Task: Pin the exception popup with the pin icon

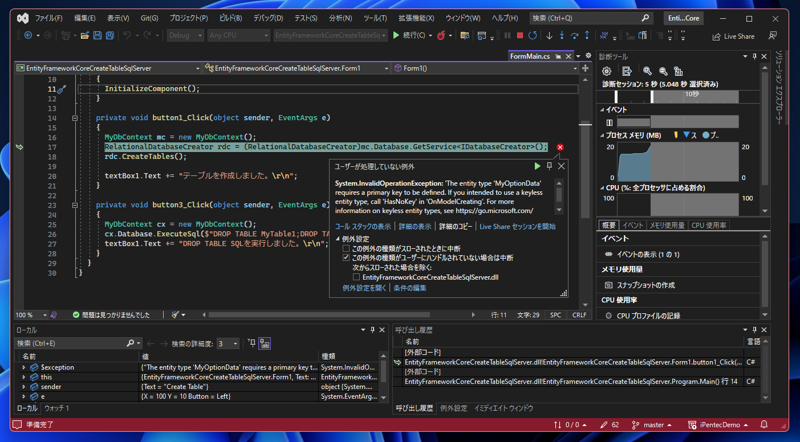Action: click(x=549, y=166)
